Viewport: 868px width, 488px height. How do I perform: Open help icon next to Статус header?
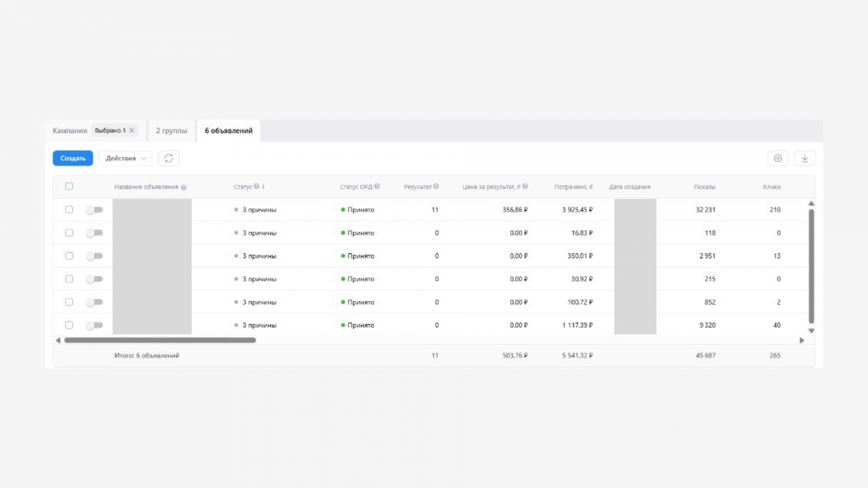coord(257,186)
